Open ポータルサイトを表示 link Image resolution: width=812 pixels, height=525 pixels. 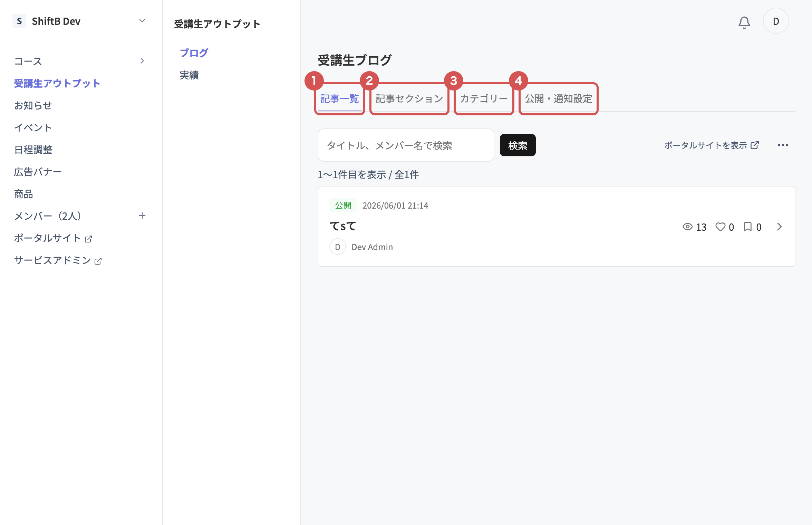click(712, 145)
